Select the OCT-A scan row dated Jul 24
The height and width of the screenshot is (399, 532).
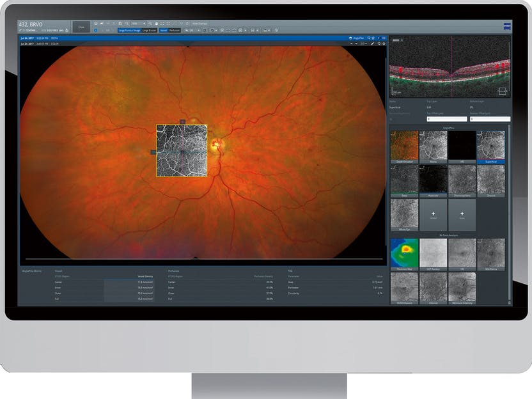203,38
